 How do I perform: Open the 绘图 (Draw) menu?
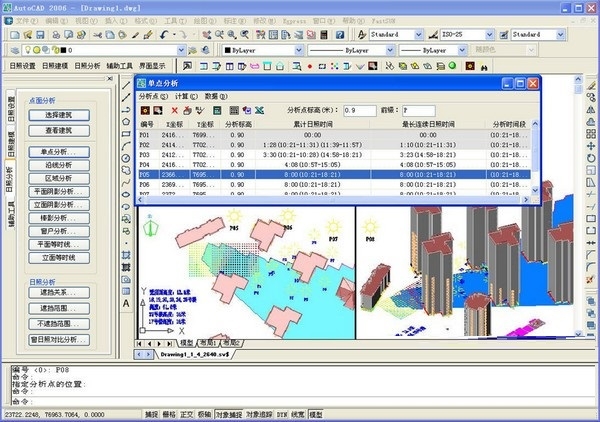[205, 21]
